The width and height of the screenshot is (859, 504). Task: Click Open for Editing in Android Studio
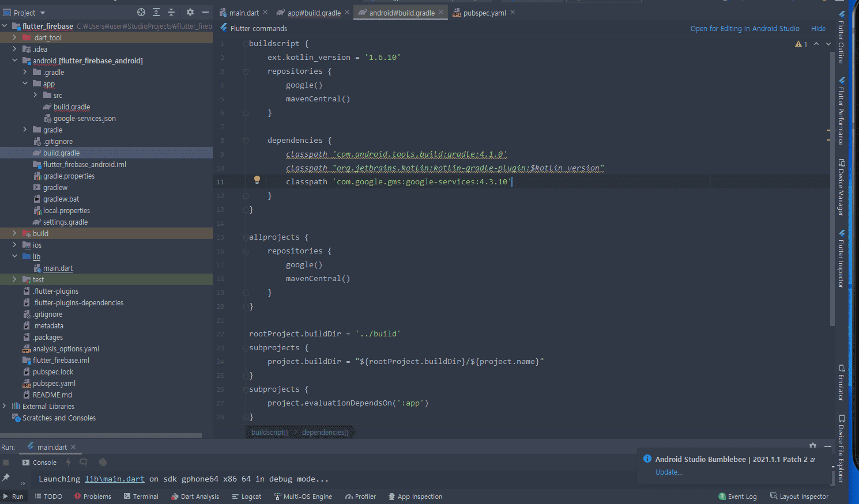(x=744, y=29)
